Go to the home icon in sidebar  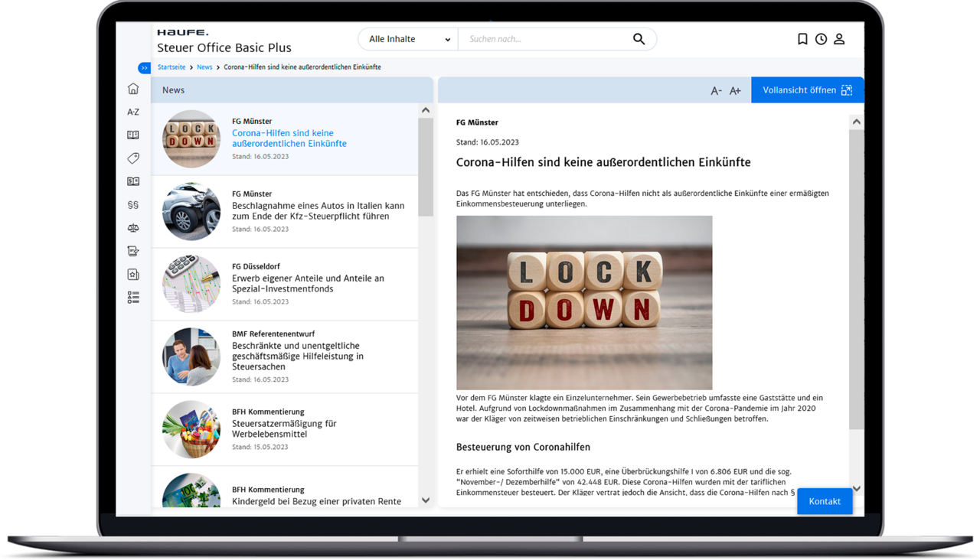pos(133,89)
